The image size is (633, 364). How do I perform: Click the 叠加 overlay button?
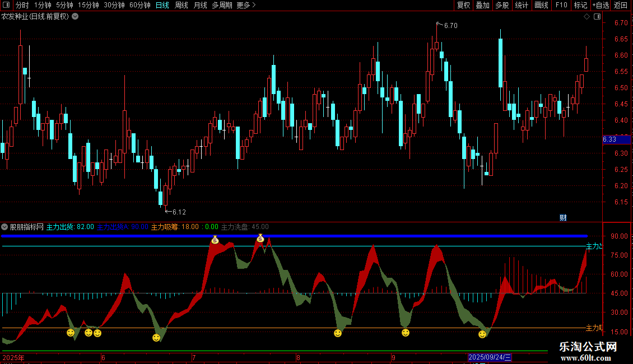pos(483,5)
